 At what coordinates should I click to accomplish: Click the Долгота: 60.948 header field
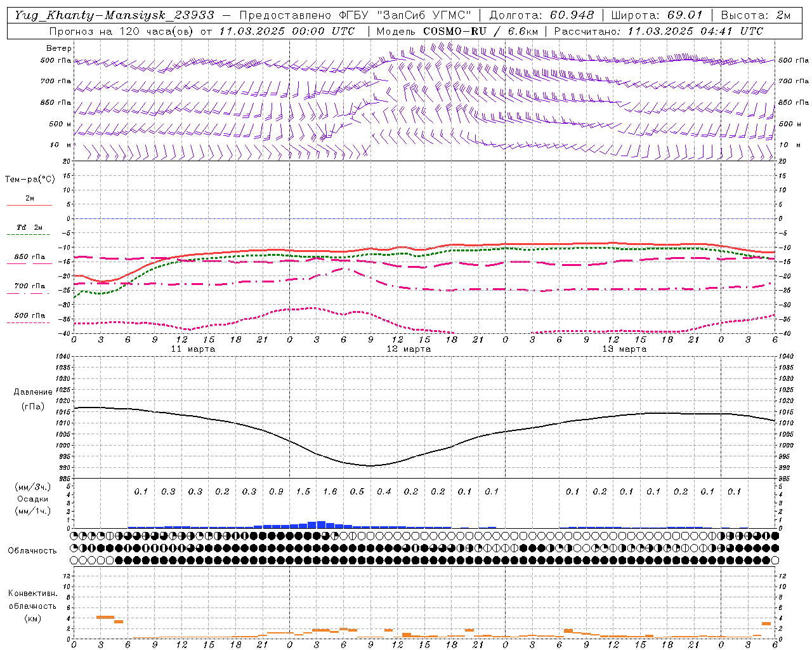(x=542, y=15)
